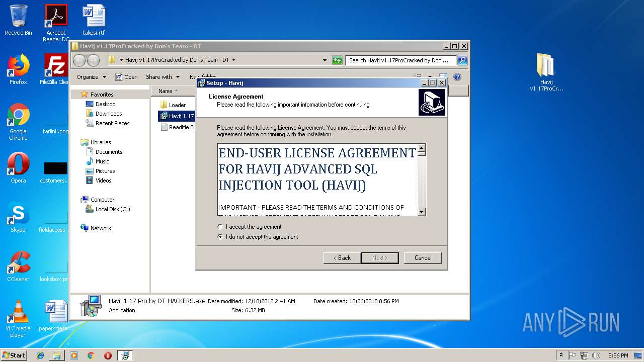
Task: Click the disabled Next button in setup
Action: 380,258
